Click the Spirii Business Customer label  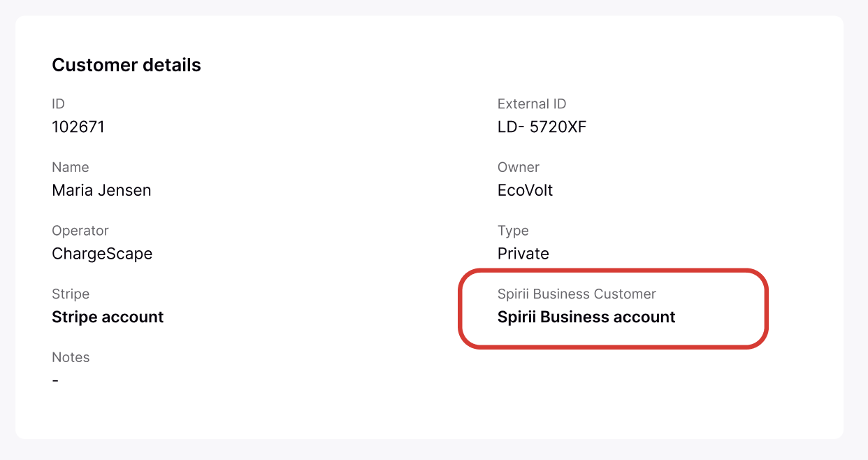pyautogui.click(x=577, y=294)
